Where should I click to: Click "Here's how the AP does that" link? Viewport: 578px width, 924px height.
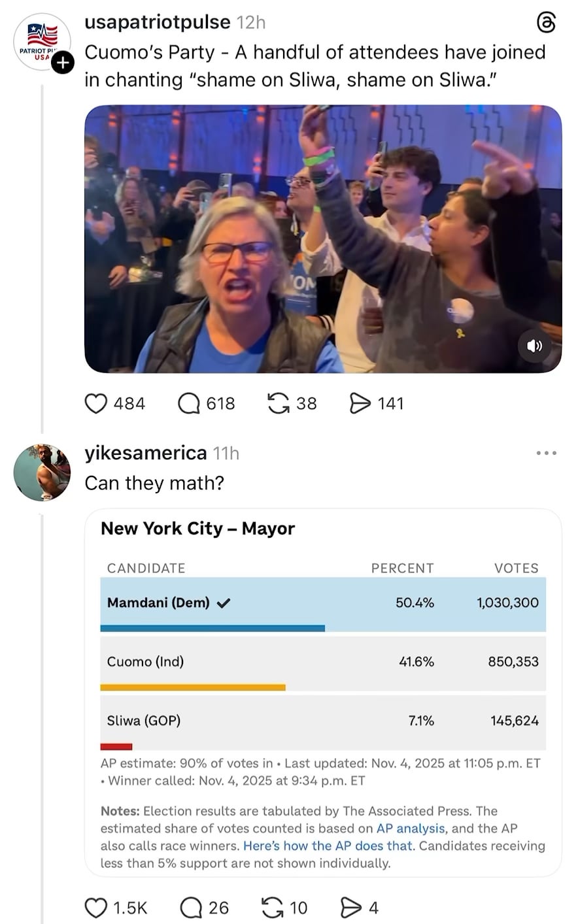pos(328,845)
